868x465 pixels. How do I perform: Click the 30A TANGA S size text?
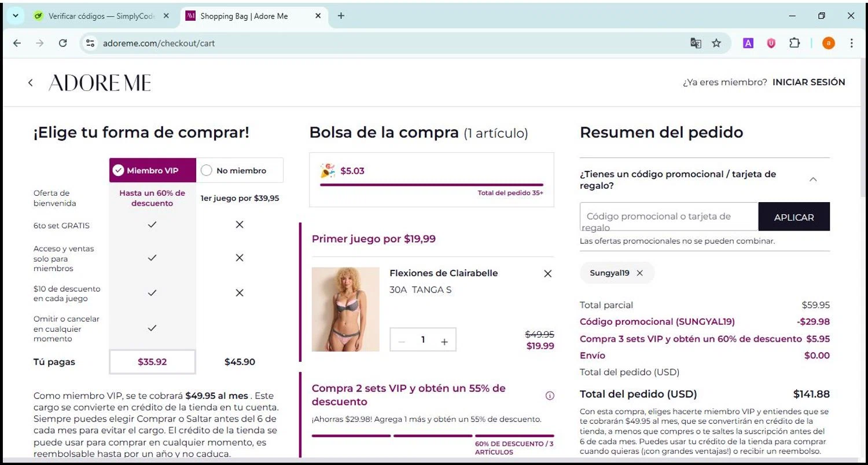click(421, 290)
